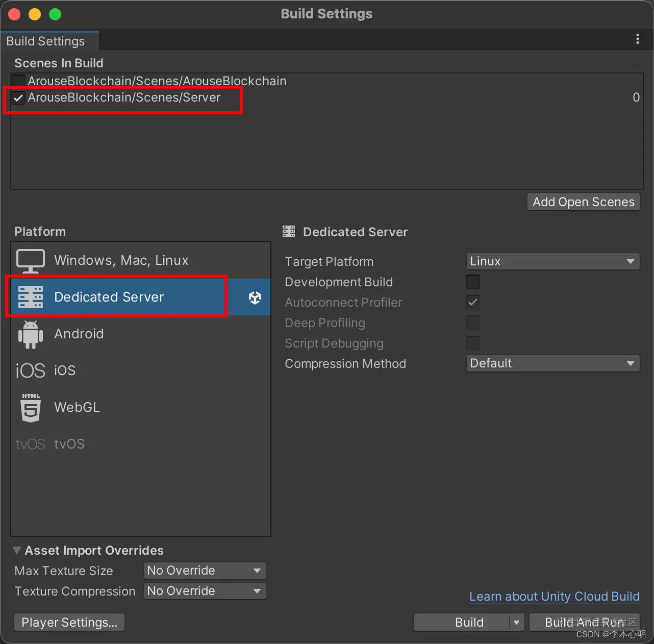Click the Build And Run button

coord(585,623)
